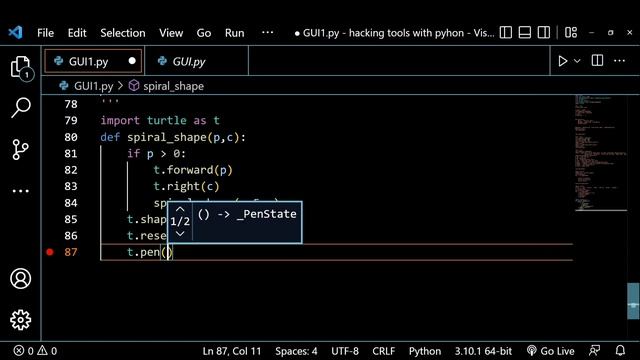Click line number 80 in gutter
This screenshot has width=640, height=360.
(71, 137)
